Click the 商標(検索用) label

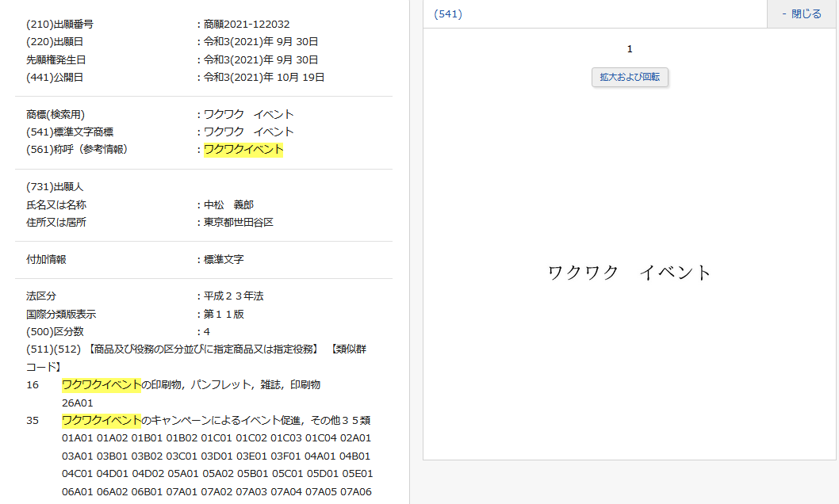(56, 114)
